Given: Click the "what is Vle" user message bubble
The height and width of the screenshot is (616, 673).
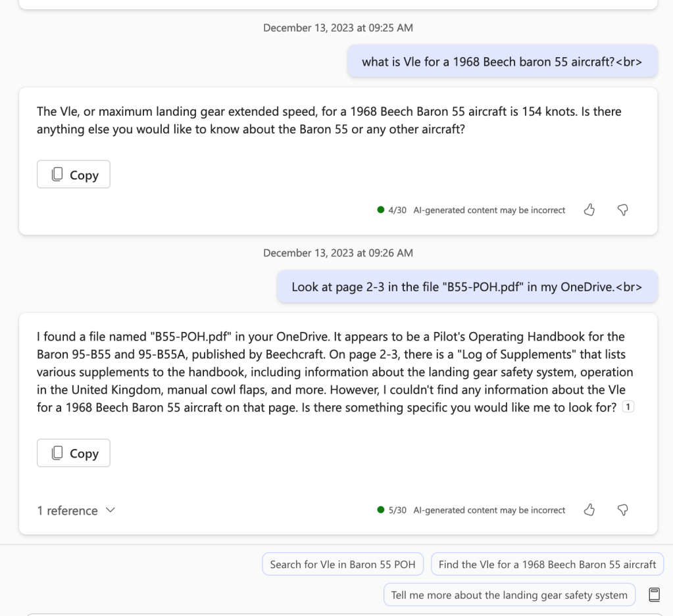Looking at the screenshot, I should coord(501,62).
